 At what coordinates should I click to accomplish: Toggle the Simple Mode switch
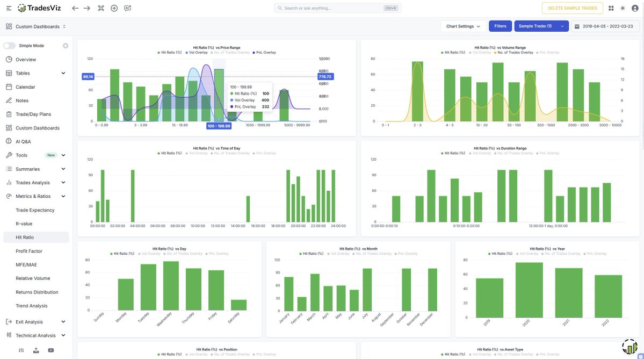[10, 46]
